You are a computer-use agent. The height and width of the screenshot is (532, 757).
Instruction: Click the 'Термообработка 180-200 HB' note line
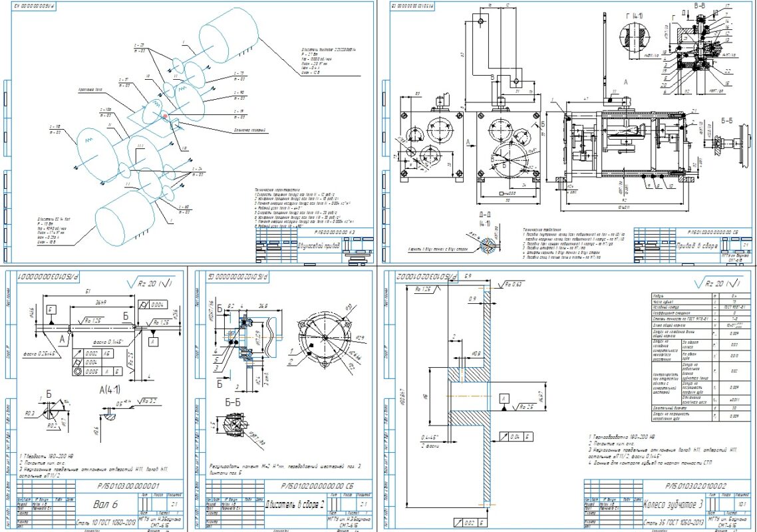[x=621, y=436]
